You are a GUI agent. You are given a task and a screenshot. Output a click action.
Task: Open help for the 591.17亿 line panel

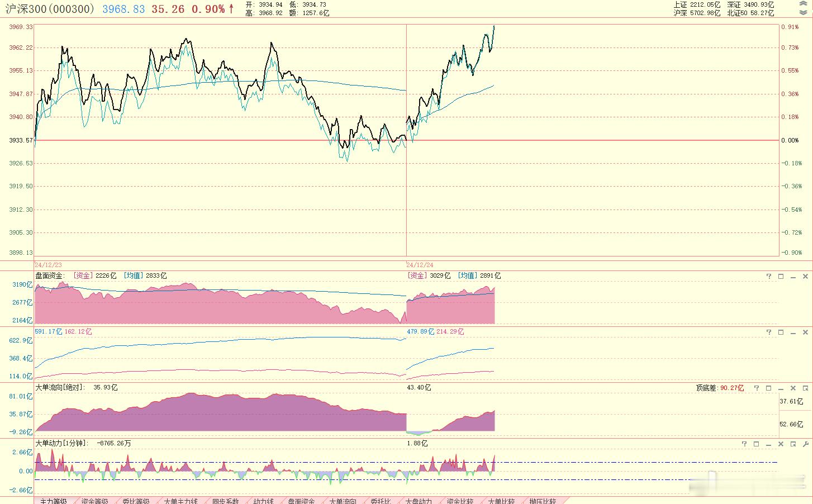769,332
